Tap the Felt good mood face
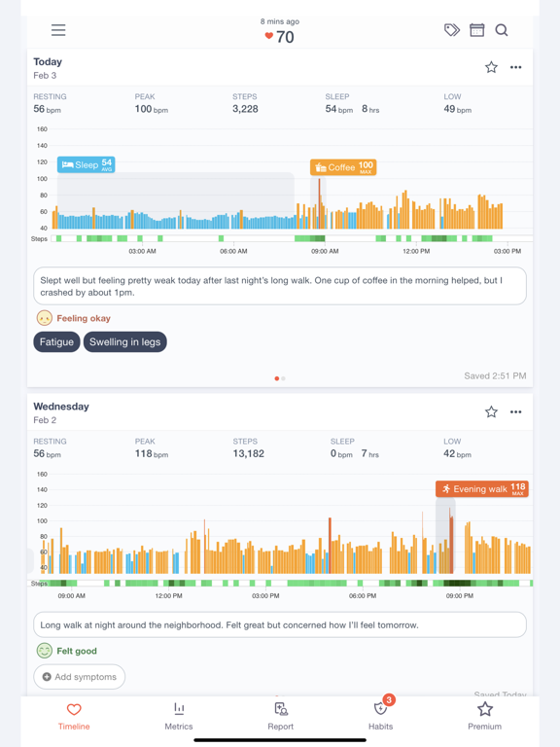Screen dimensions: 560x747 [x=45, y=651]
